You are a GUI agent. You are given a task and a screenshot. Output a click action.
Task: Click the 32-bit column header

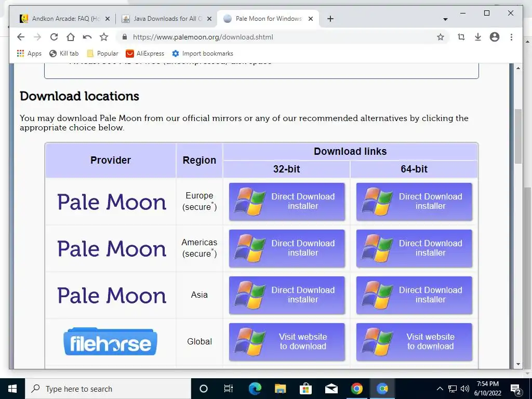[x=286, y=169]
